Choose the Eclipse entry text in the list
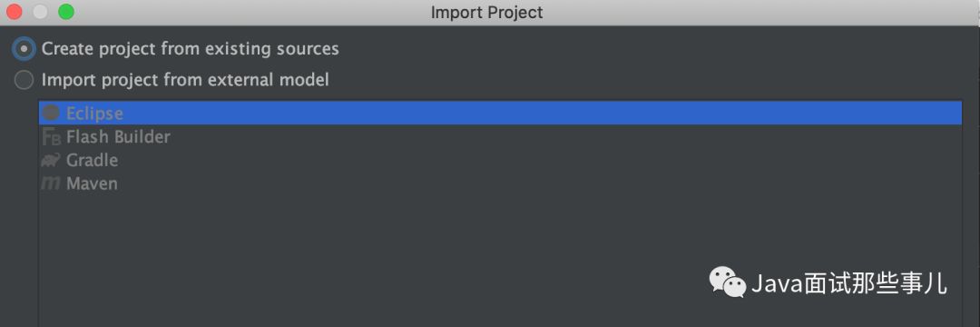Viewport: 980px width, 327px height. coord(94,114)
